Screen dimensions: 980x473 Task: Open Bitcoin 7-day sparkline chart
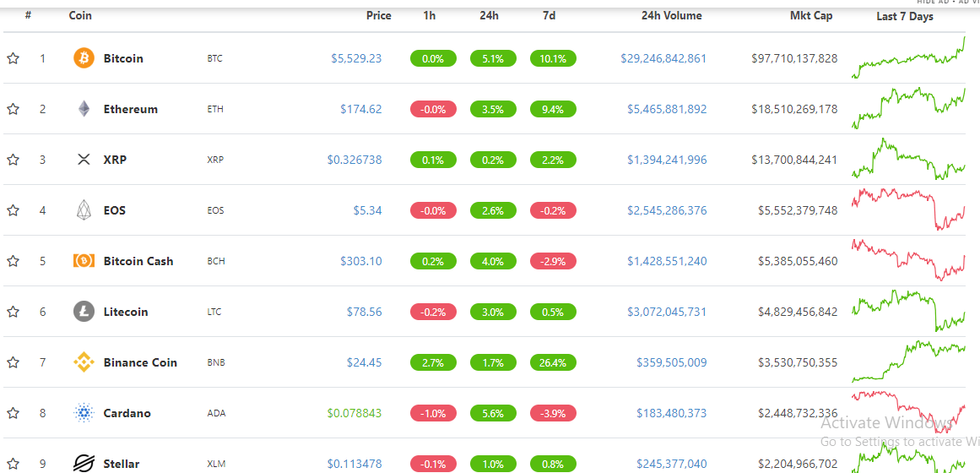tap(908, 57)
